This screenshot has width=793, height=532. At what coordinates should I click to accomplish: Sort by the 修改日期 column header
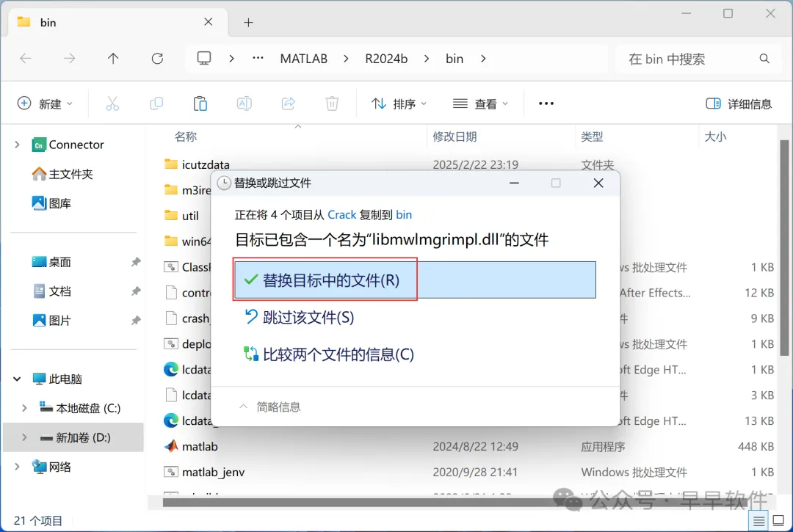pyautogui.click(x=455, y=136)
